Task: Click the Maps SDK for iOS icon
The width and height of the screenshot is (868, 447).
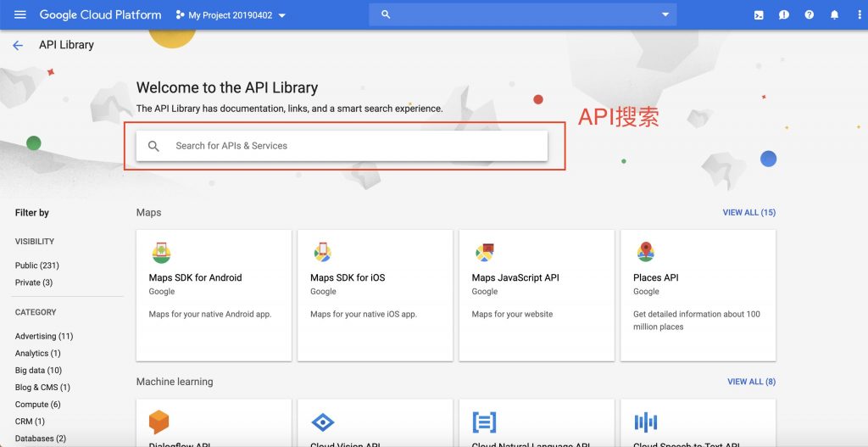Action: click(323, 252)
